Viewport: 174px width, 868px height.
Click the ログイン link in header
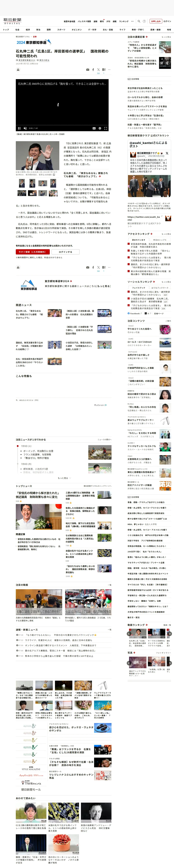[167, 21]
